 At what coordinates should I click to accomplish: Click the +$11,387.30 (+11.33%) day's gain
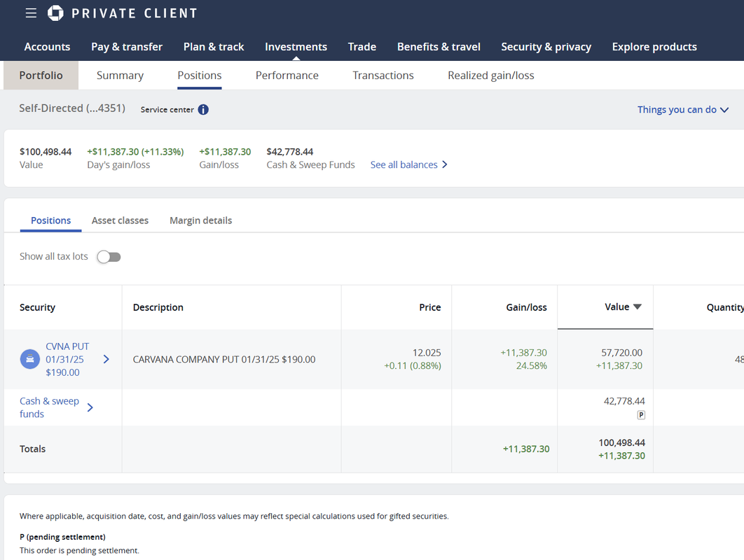pyautogui.click(x=135, y=152)
